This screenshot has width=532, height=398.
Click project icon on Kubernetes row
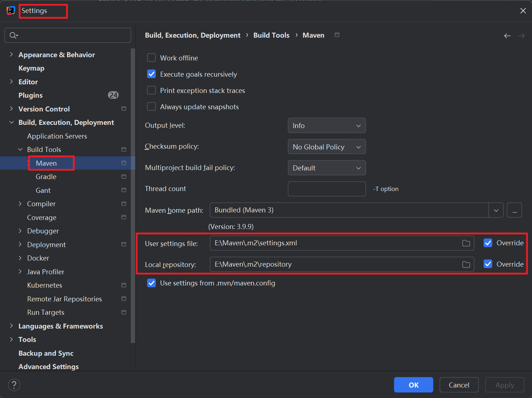(124, 285)
